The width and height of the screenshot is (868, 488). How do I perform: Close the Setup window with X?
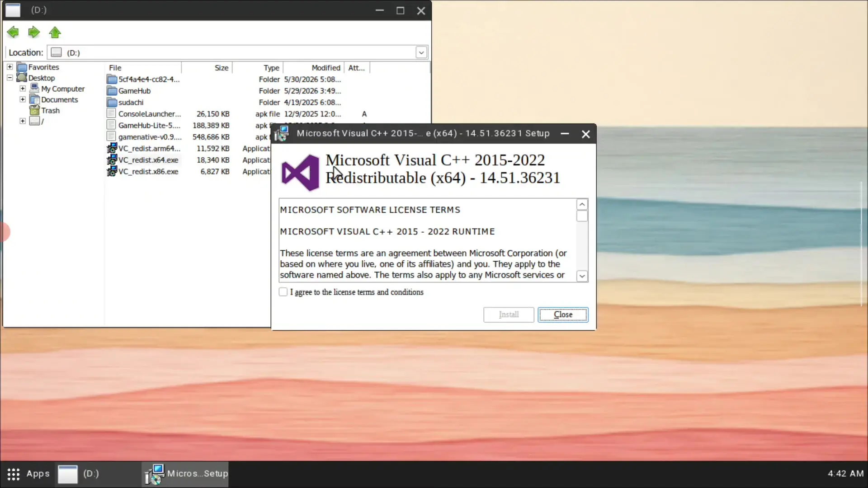tap(585, 134)
